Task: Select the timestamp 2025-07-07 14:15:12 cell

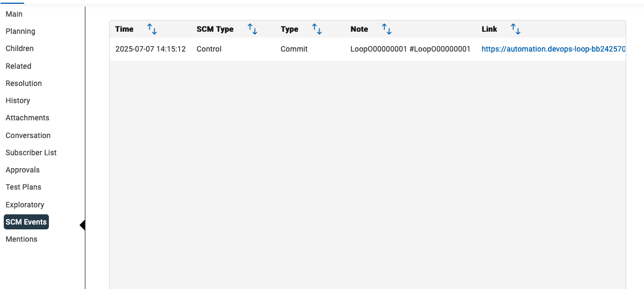Action: [150, 49]
